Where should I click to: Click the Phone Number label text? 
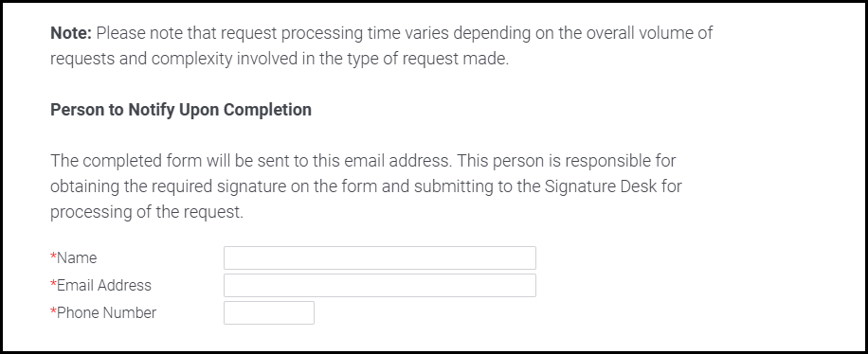pyautogui.click(x=107, y=313)
